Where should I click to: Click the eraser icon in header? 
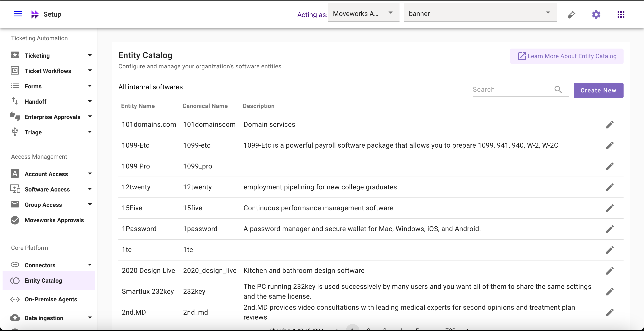click(x=571, y=14)
